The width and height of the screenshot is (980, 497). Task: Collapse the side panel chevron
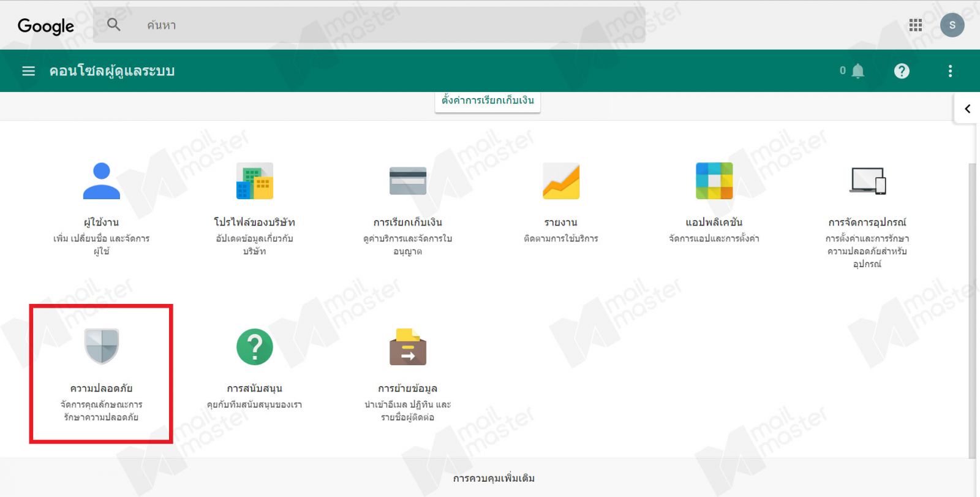967,108
